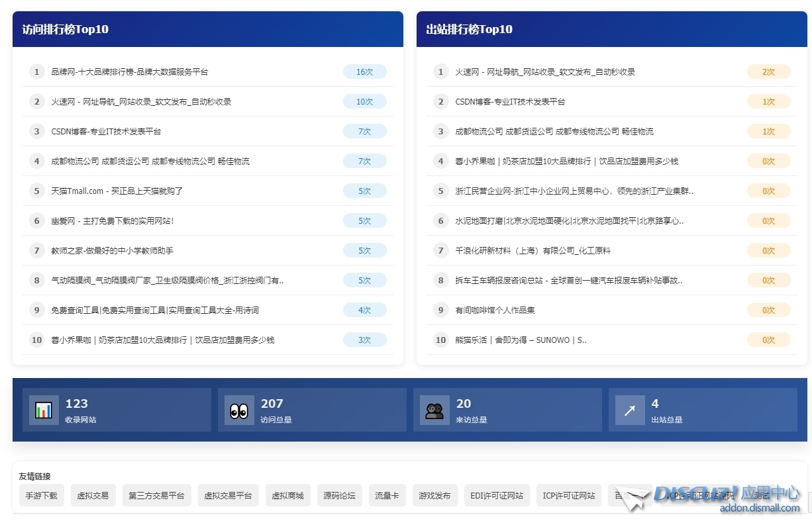Click the 2次 outbound count badge
Viewport: 812px width, 525px height.
(x=769, y=72)
